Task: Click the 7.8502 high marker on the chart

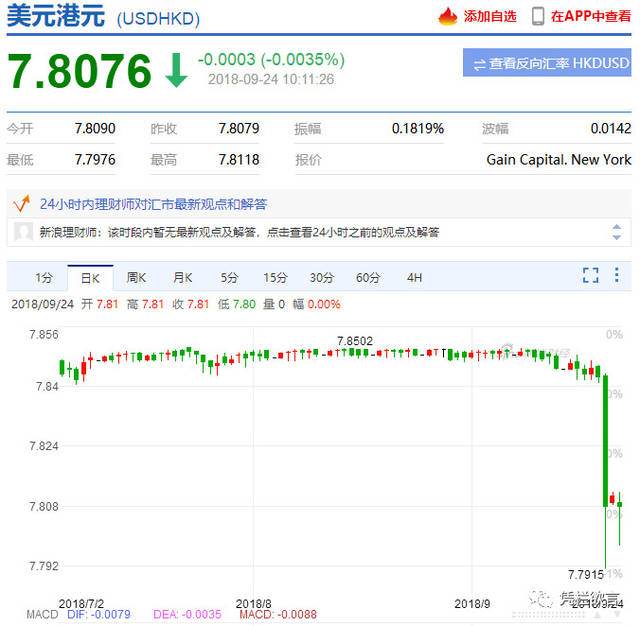Action: pos(354,341)
